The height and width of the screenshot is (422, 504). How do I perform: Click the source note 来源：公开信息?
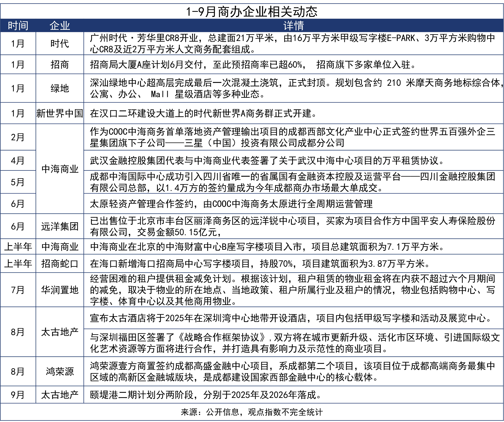[252, 412]
